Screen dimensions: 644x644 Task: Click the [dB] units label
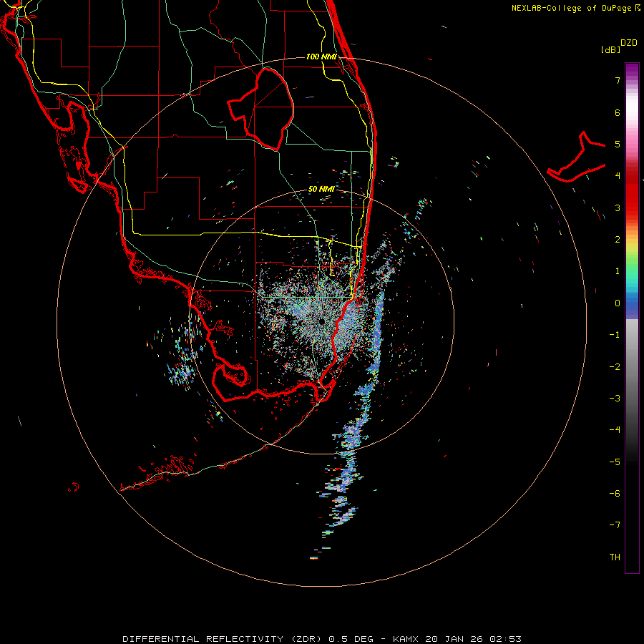610,49
